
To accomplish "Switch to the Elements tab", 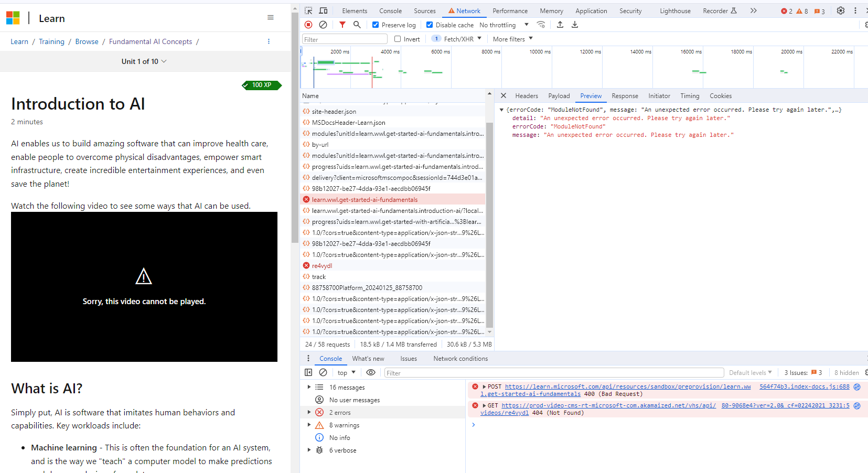I will click(355, 11).
